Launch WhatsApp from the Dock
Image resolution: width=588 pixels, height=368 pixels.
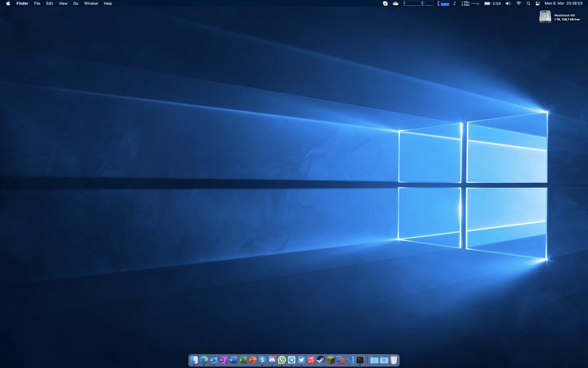click(x=282, y=360)
